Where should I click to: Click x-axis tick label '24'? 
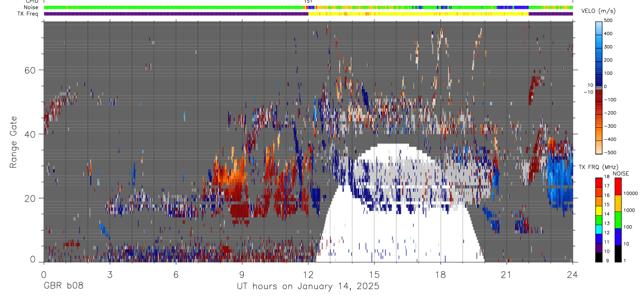click(x=572, y=274)
